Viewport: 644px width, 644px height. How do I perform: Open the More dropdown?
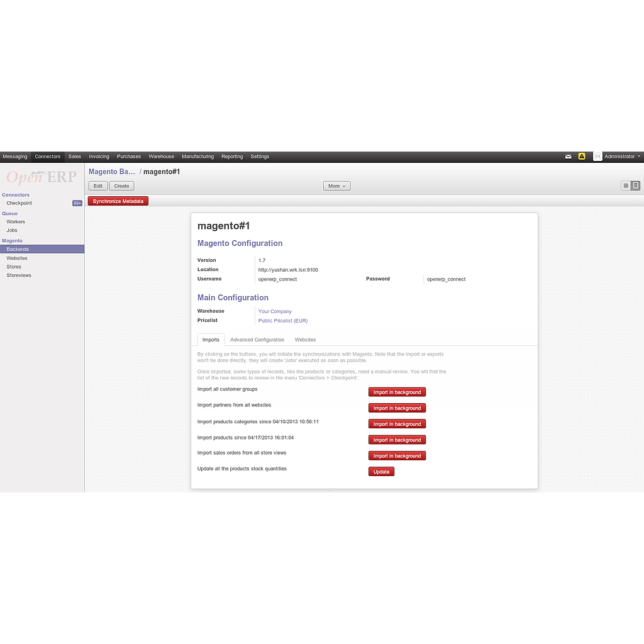[336, 186]
